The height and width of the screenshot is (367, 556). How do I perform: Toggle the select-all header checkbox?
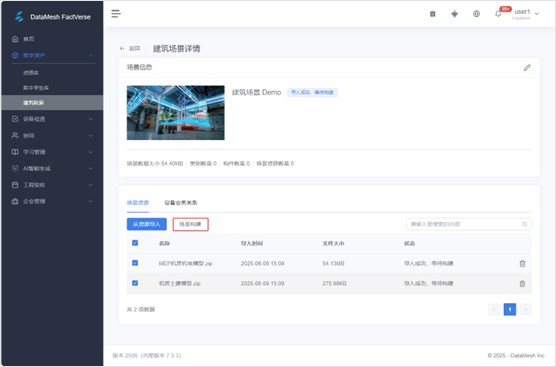click(135, 243)
